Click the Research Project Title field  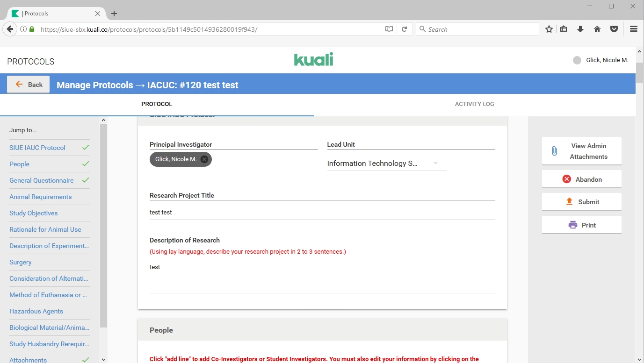tap(322, 212)
